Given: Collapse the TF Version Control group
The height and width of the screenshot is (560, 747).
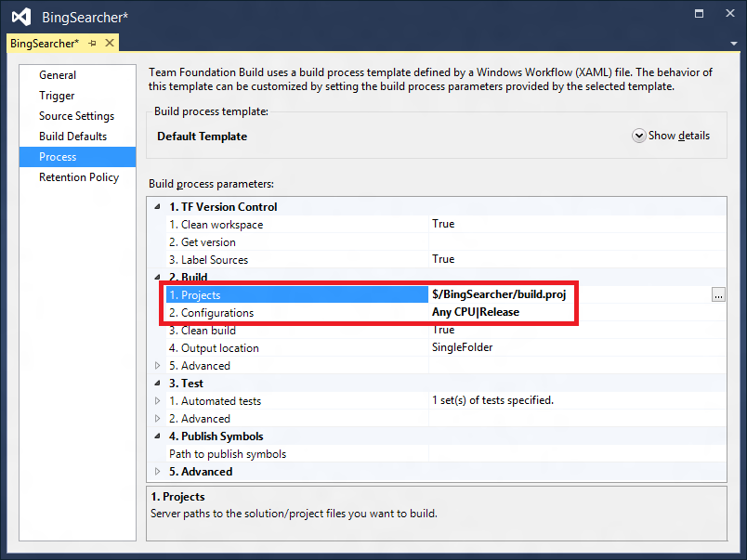Looking at the screenshot, I should (x=157, y=207).
